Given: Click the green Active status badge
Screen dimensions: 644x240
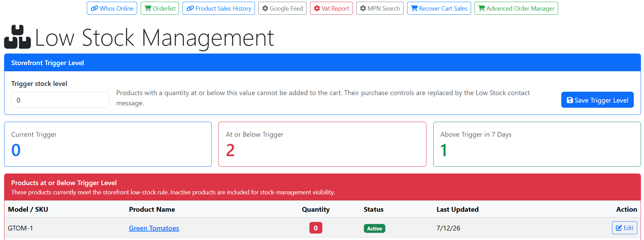Looking at the screenshot, I should 374,228.
